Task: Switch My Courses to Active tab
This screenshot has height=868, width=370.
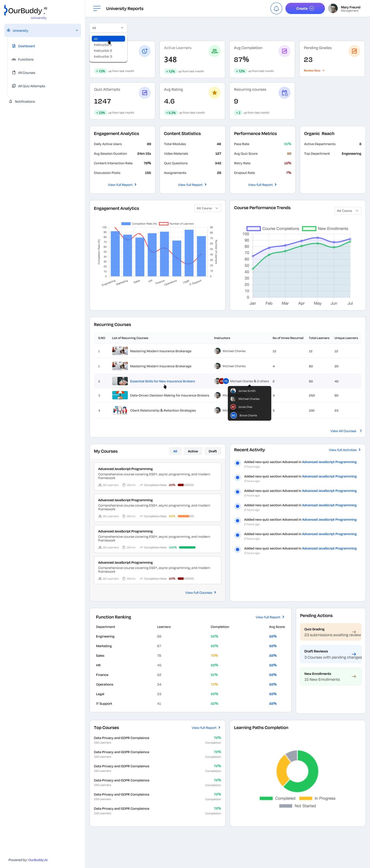Action: pos(193,451)
